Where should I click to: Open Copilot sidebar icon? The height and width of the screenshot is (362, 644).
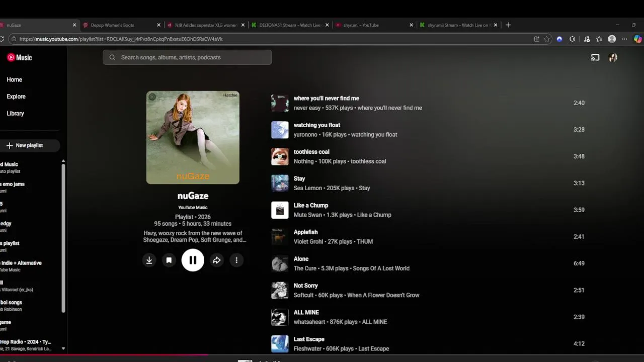[638, 39]
